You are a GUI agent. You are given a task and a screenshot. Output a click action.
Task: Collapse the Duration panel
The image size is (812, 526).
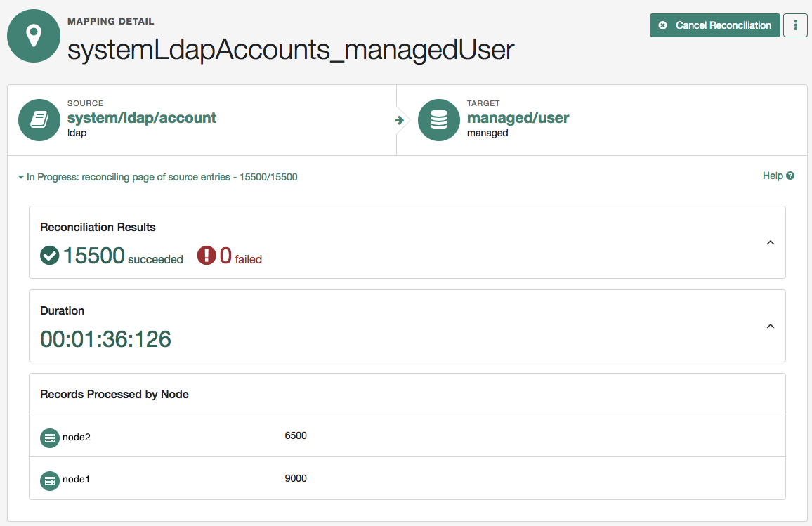tap(770, 327)
